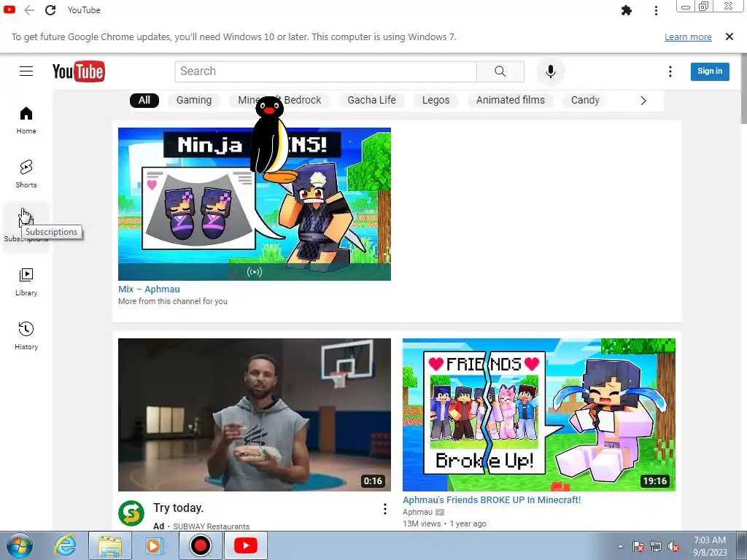
Task: Click the network tray icon
Action: pos(656,547)
